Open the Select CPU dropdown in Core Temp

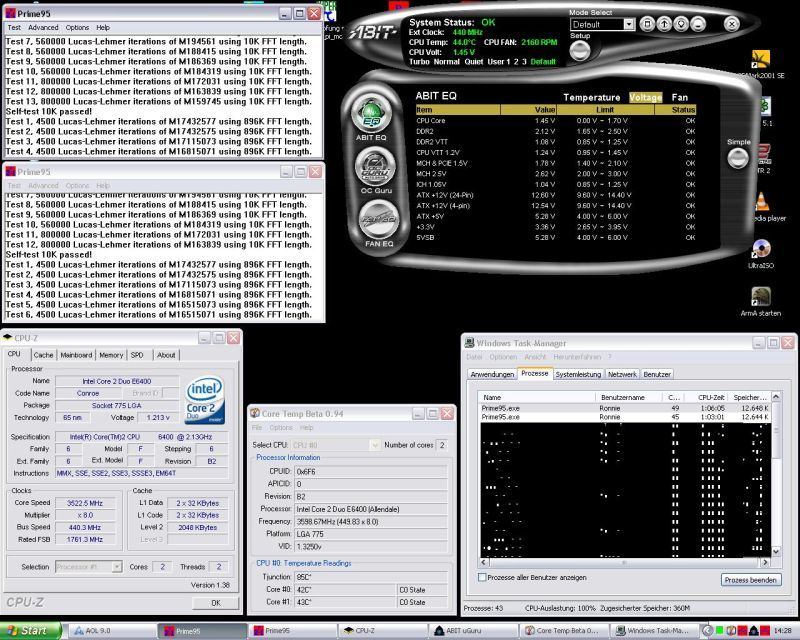coord(375,445)
